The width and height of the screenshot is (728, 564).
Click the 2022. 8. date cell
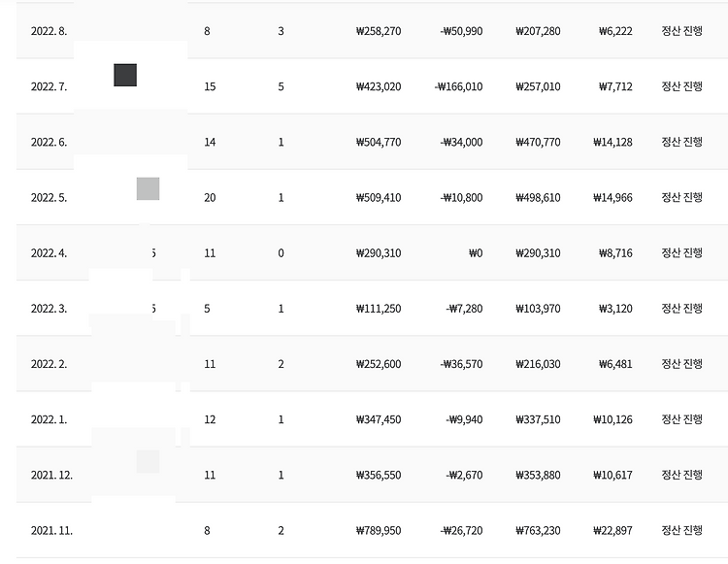pos(49,31)
